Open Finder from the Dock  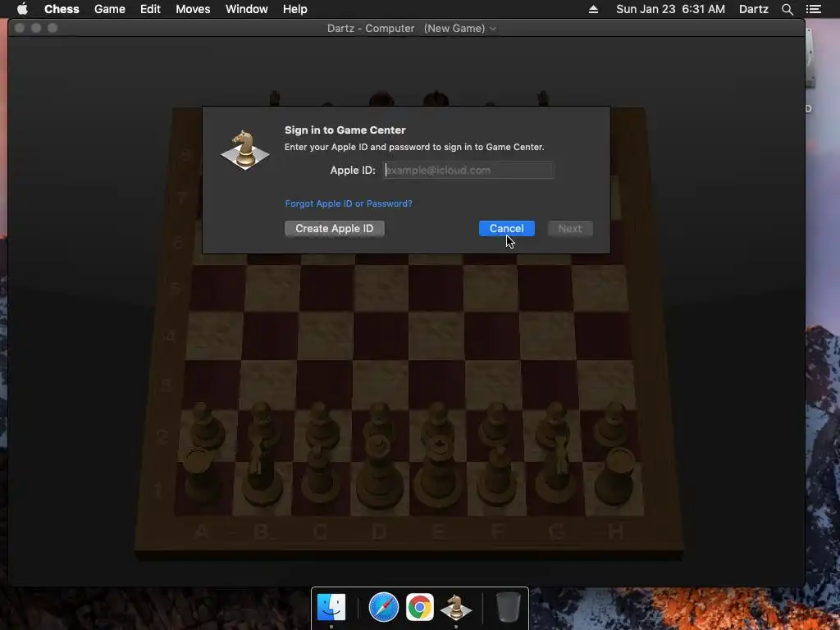coord(331,607)
